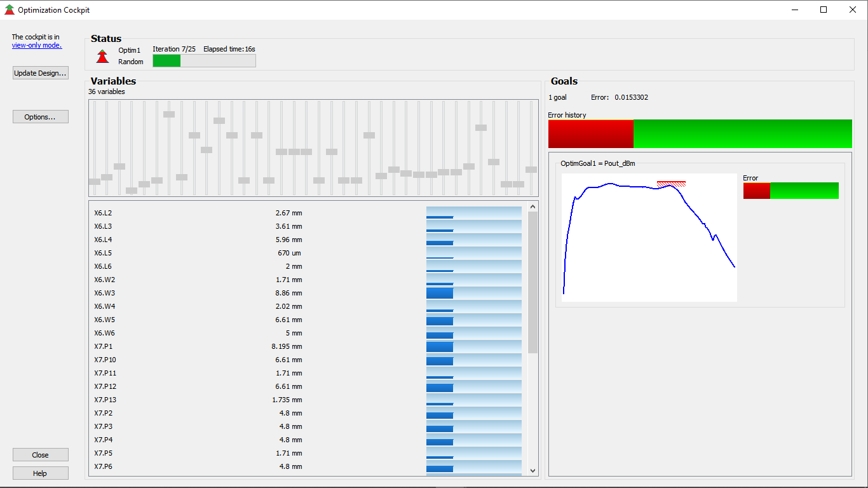Select the X6.W6 variable name
The image size is (868, 488).
104,333
